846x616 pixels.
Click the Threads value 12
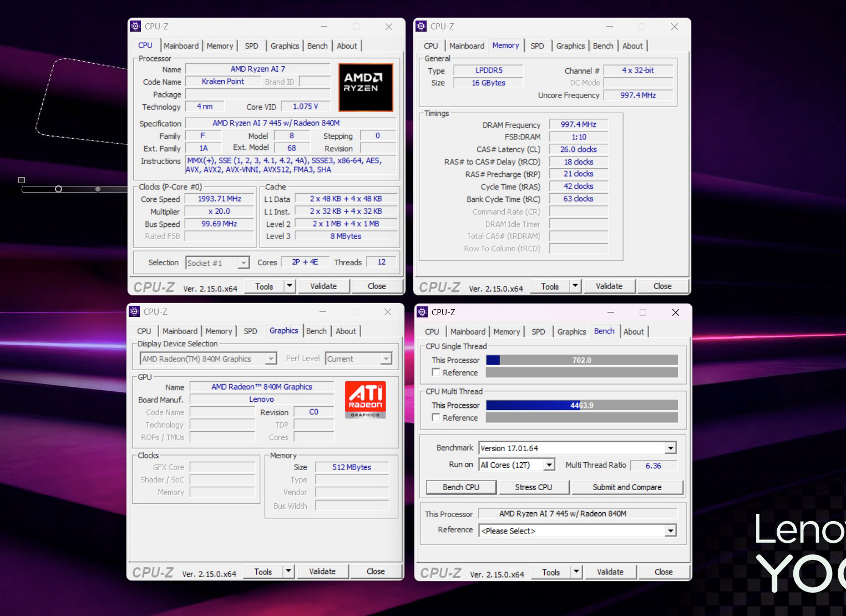(x=382, y=262)
